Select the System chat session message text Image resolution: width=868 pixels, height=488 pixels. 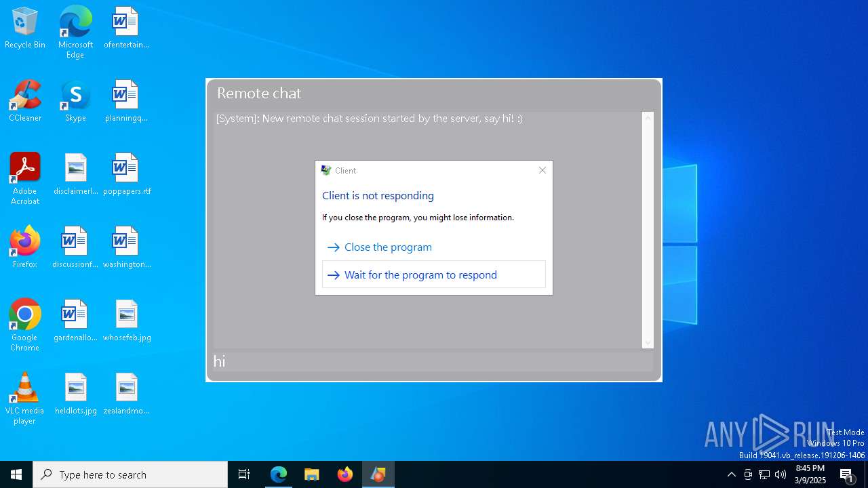(x=369, y=119)
